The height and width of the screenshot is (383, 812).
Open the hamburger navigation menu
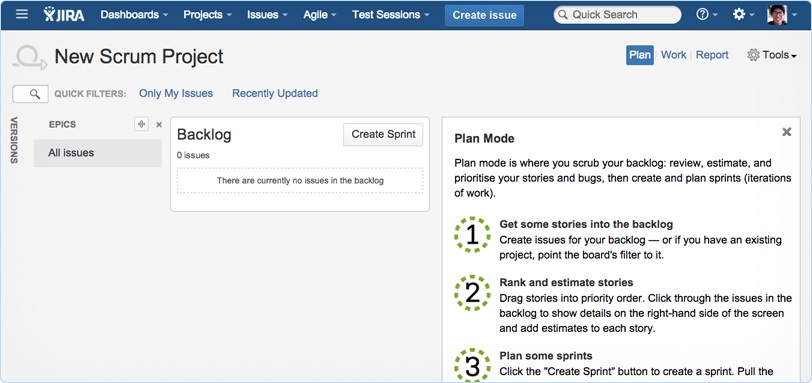click(x=22, y=14)
